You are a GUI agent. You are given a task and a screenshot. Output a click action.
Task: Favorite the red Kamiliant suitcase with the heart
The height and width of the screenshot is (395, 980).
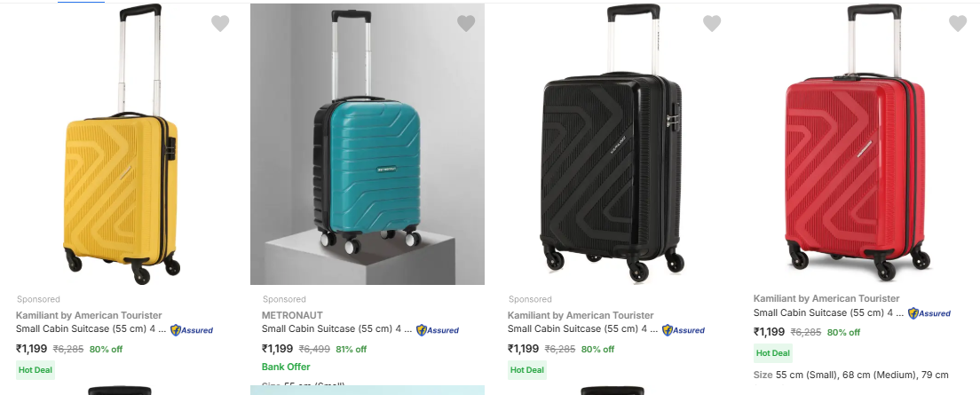[x=958, y=24]
